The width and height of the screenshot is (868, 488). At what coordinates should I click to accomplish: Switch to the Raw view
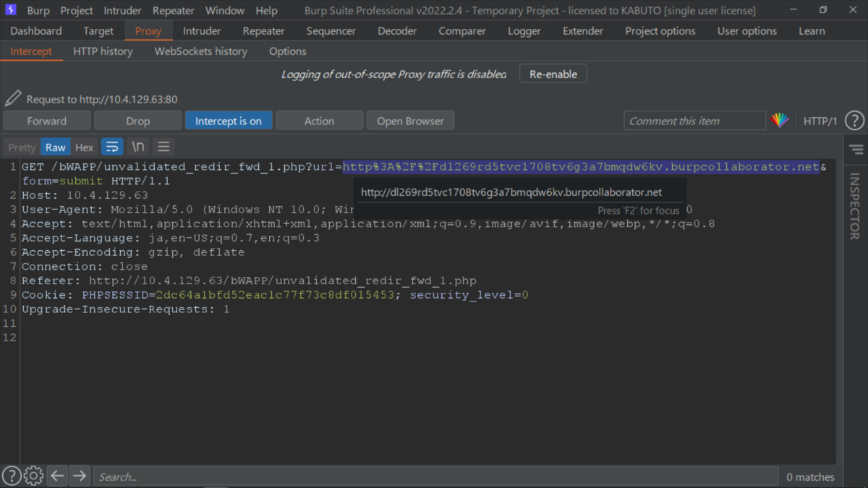pos(56,147)
